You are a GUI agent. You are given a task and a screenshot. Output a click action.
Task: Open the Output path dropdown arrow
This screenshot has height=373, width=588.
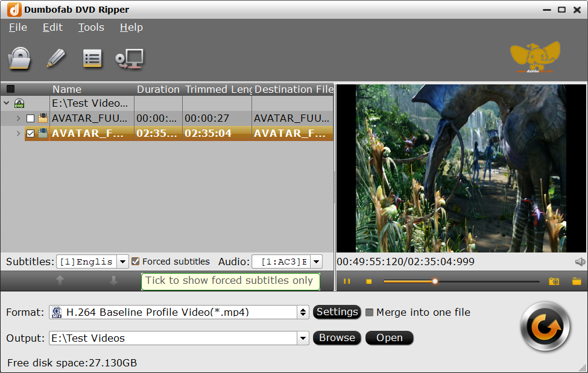[303, 338]
